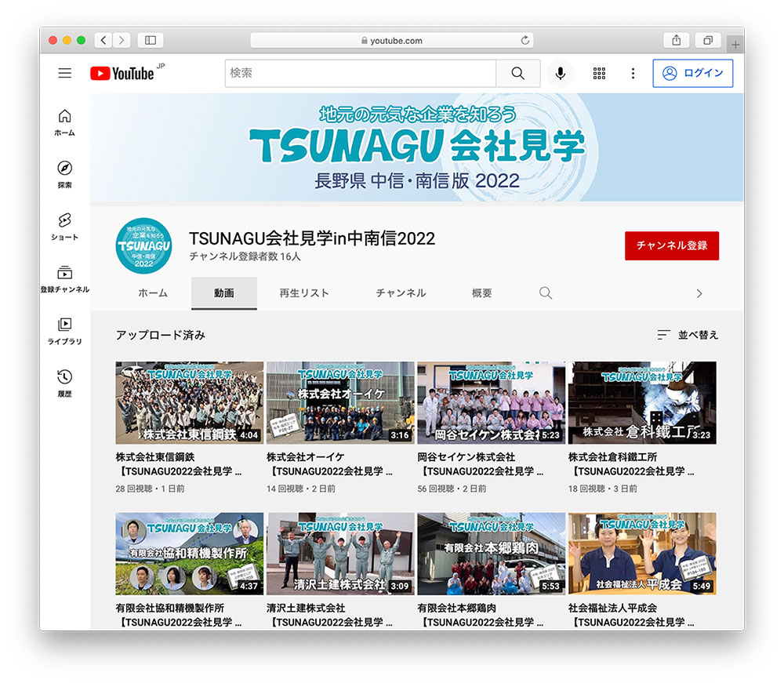Click the youtube.com address bar
Image resolution: width=784 pixels, height=683 pixels.
click(x=392, y=40)
